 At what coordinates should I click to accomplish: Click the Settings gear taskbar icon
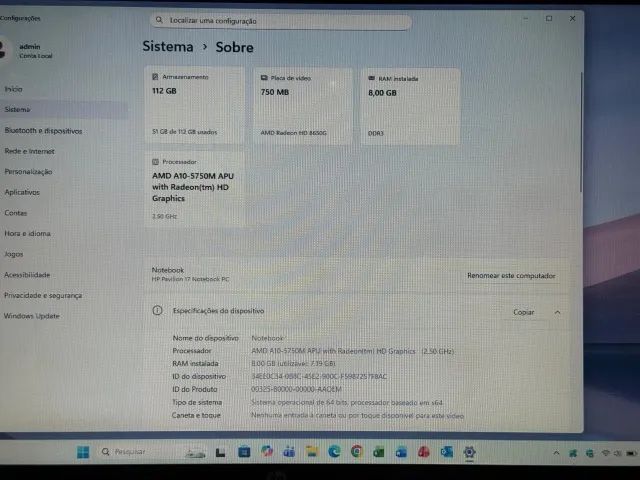tap(469, 452)
